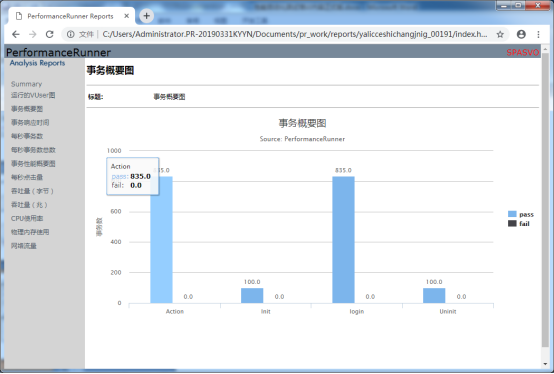Select the PerformanceRunner Reports tab
Screen dimensions: 554x374
tap(70, 16)
